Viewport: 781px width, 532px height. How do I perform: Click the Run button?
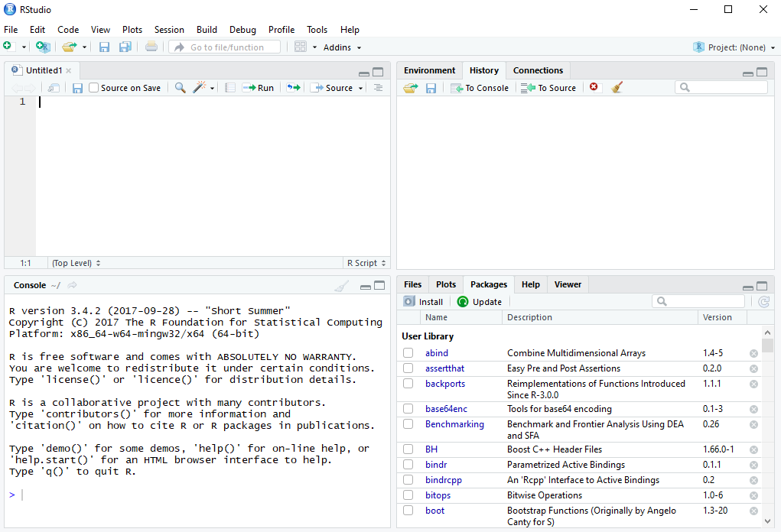(x=258, y=88)
